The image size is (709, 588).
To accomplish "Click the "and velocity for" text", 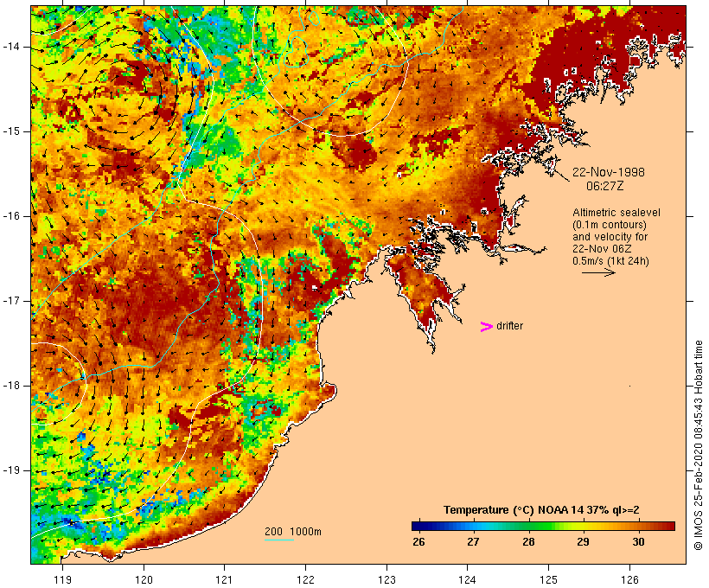I will pos(610,237).
